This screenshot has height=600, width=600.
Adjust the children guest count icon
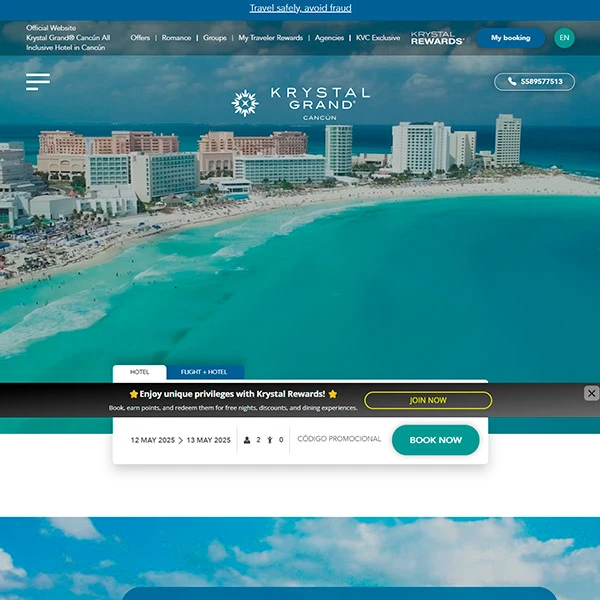270,440
